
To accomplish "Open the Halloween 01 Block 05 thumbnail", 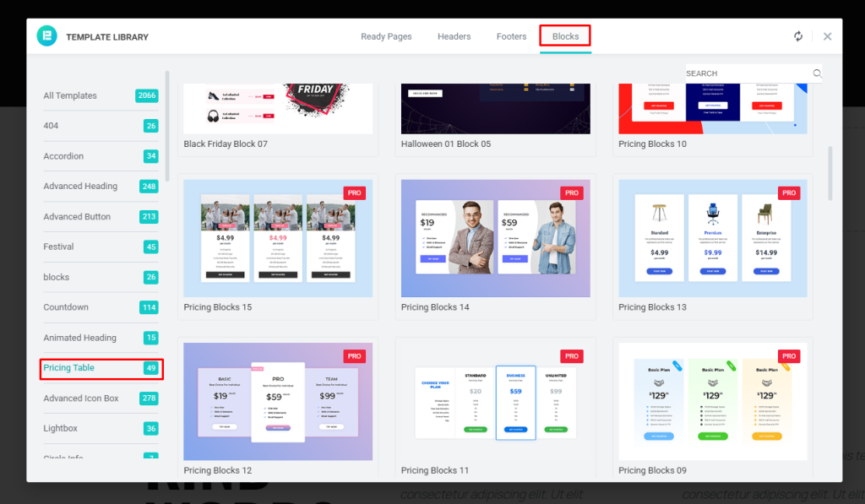I will [x=495, y=109].
